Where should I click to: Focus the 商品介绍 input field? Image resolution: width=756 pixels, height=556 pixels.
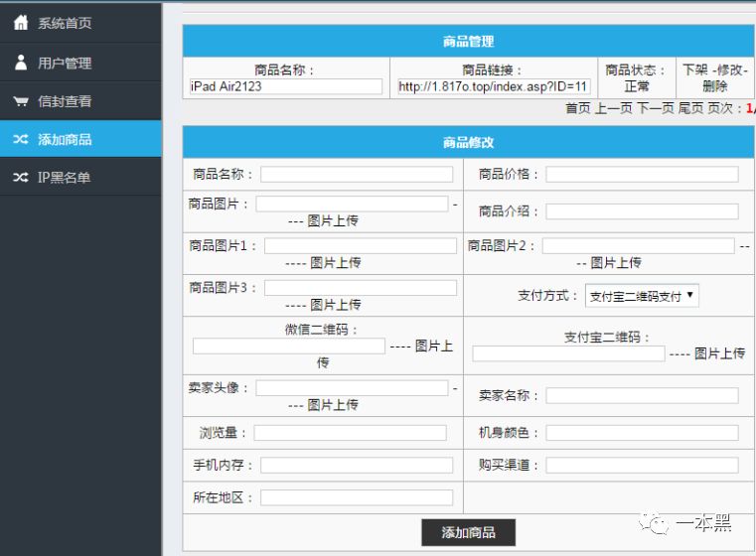click(x=642, y=211)
